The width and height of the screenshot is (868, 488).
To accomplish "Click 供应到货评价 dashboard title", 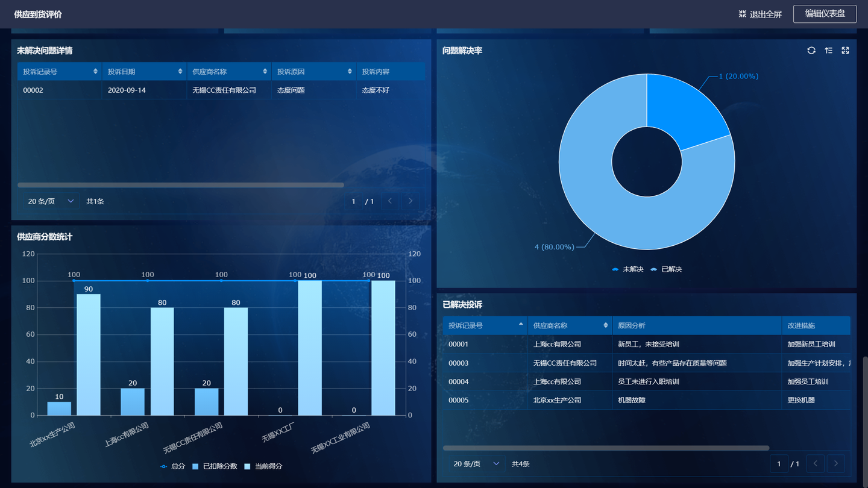I will coord(38,14).
